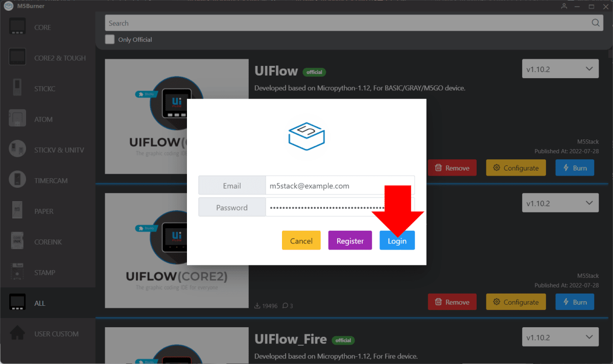Switch to the PAPER tab label
The height and width of the screenshot is (364, 613).
coord(44,211)
